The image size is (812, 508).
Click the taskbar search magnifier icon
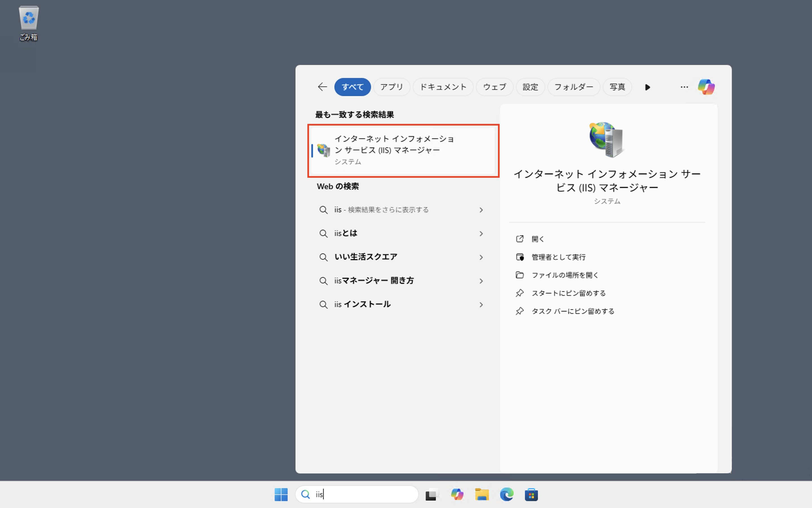tap(305, 494)
